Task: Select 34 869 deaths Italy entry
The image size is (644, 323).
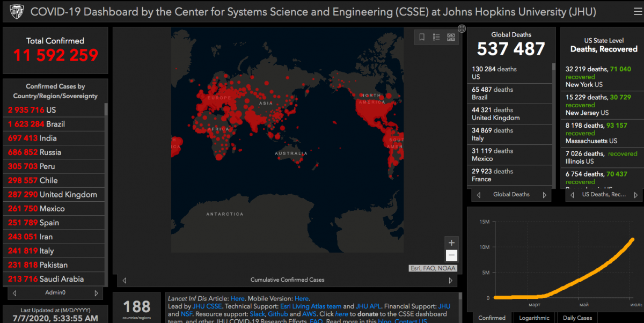Action: (x=510, y=134)
